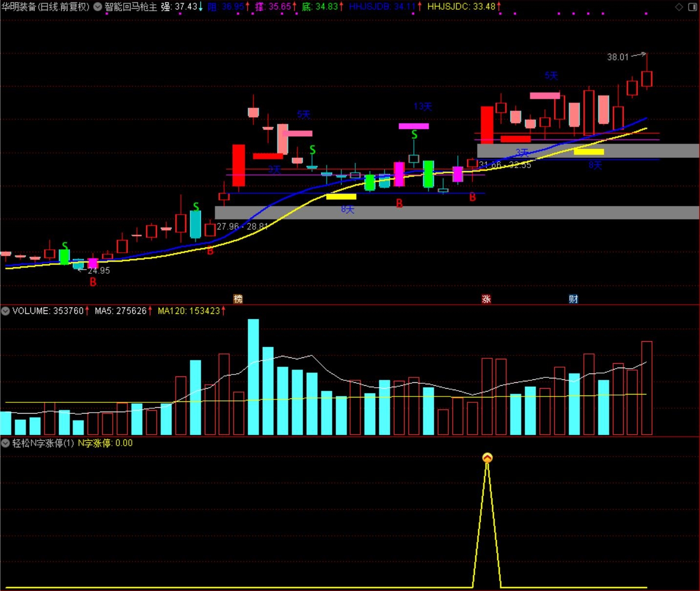Toggle the side panel icon in the top-right corner
Screen dimensions: 700x591
coord(693,7)
